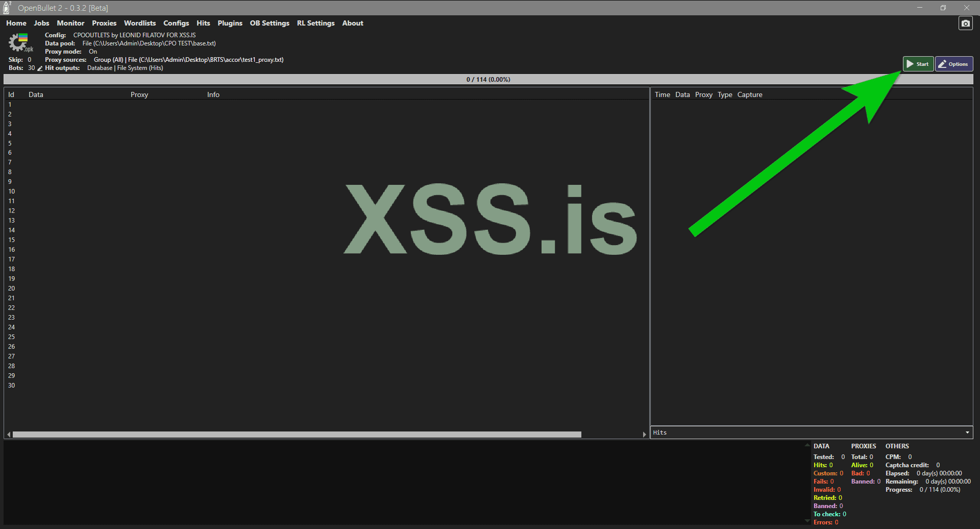Click the left arrow of the bots table scrollbar
The image size is (980, 529).
click(9, 435)
